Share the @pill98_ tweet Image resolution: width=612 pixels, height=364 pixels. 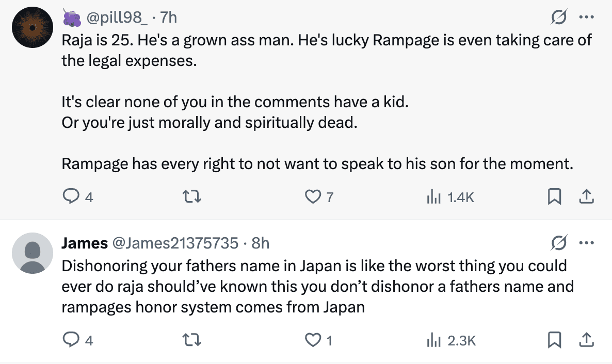(x=586, y=196)
